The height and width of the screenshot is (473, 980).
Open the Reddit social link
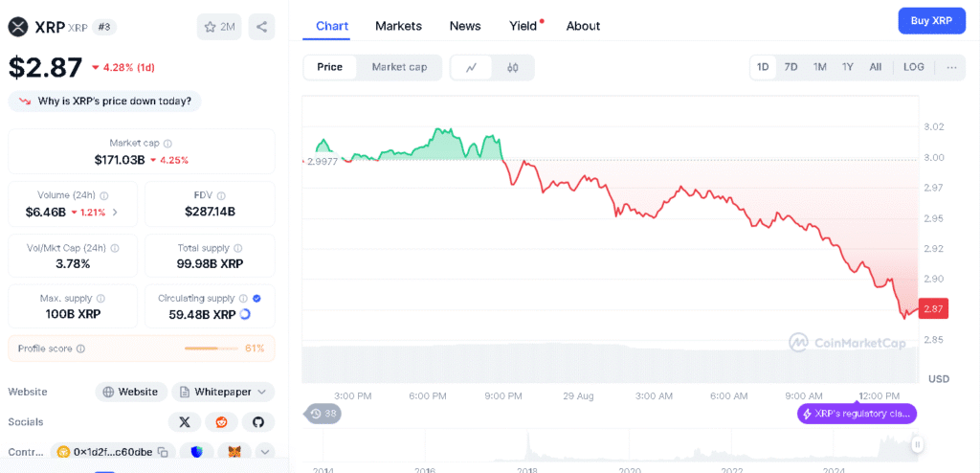pyautogui.click(x=221, y=422)
